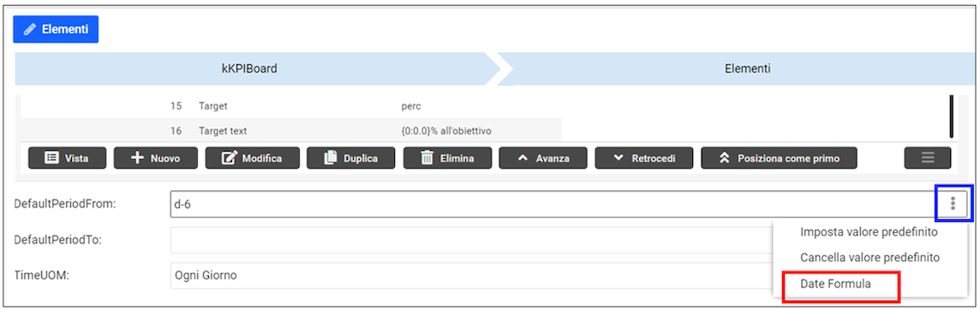
Task: Click Posiziona come primo button
Action: pyautogui.click(x=779, y=158)
